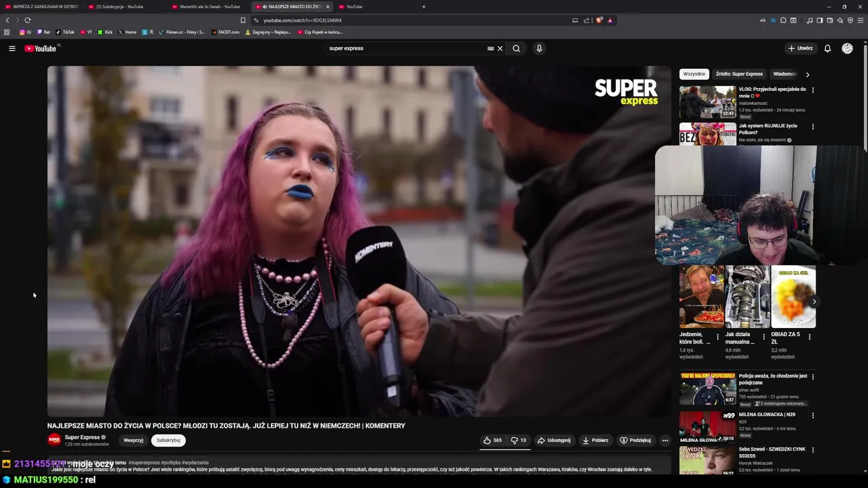Open Brave Shields lion icon

599,20
